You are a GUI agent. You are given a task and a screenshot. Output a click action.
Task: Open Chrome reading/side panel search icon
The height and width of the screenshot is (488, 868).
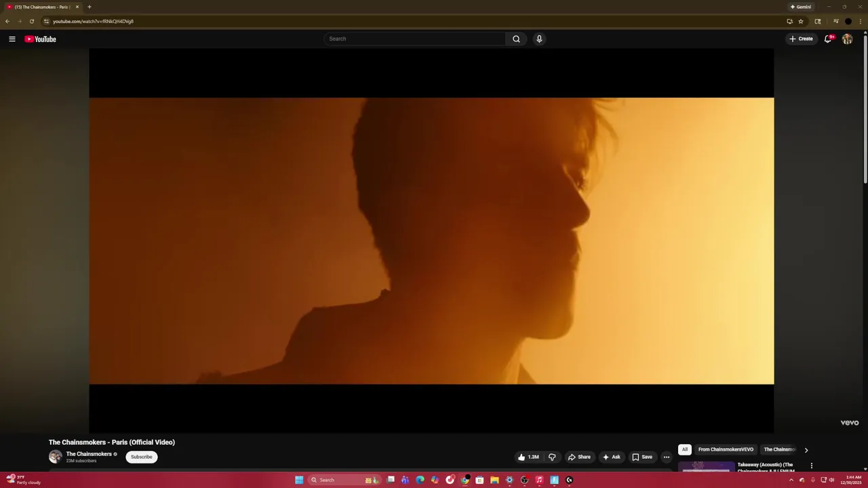tap(818, 21)
